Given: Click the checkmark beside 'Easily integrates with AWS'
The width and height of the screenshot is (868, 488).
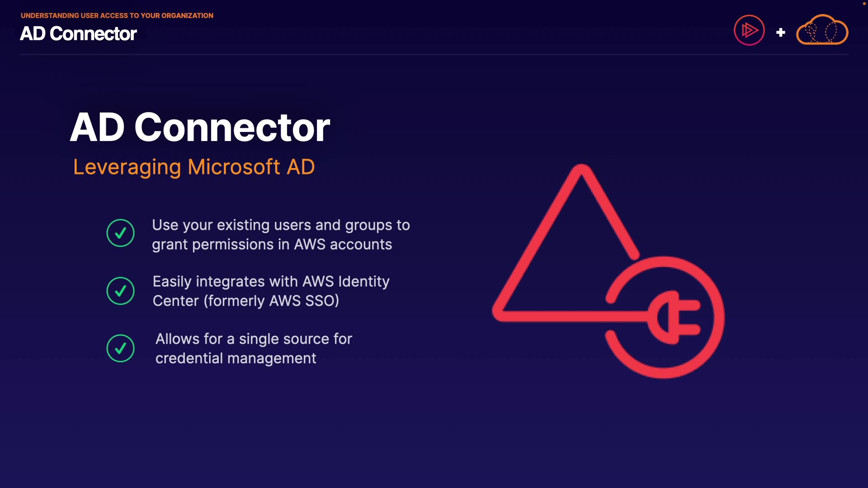Looking at the screenshot, I should 120,291.
